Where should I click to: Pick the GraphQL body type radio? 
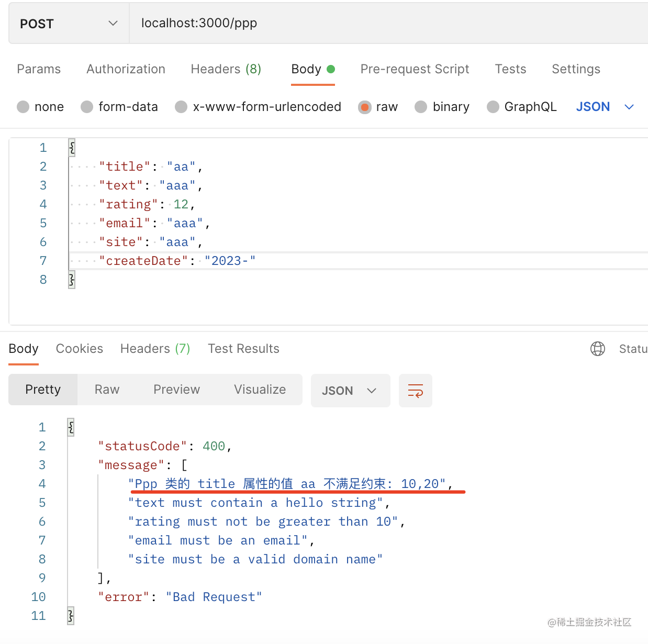493,107
